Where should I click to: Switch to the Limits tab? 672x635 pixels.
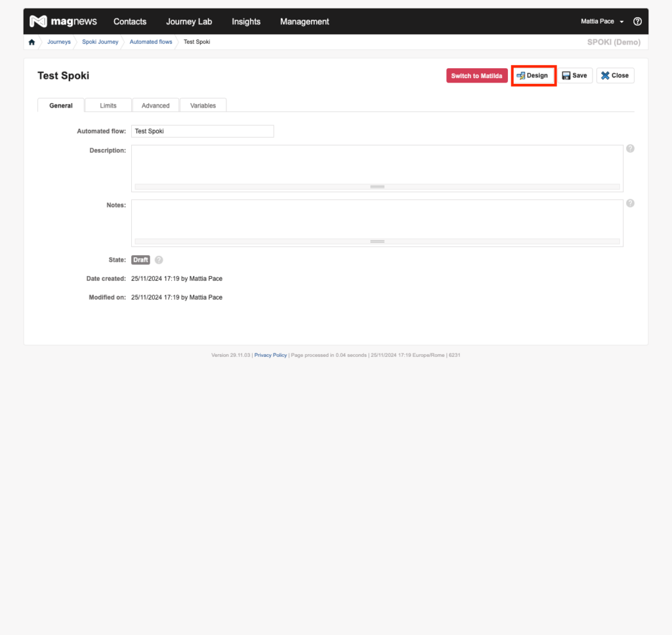click(x=108, y=106)
